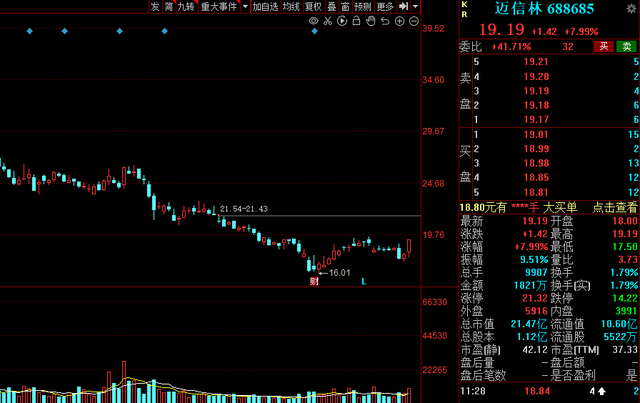The height and width of the screenshot is (403, 640).
Task: Select the buy level 4 price 18.85
Action: coord(536,177)
